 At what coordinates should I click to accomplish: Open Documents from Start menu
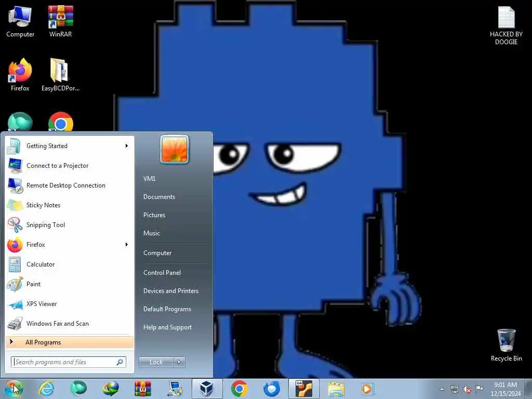click(x=159, y=197)
